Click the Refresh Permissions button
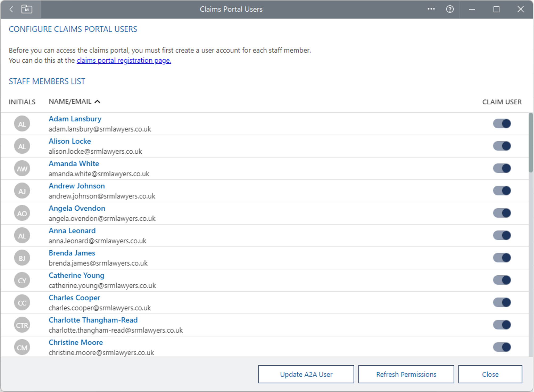 [x=406, y=374]
